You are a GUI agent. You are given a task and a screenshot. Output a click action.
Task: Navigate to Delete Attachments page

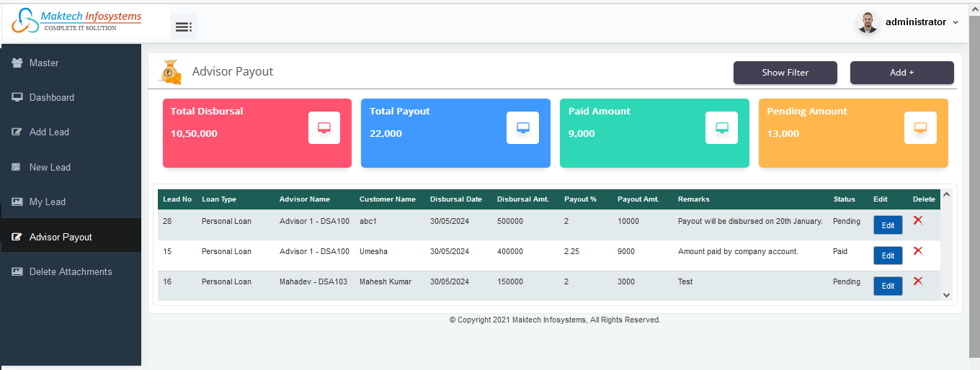[71, 272]
